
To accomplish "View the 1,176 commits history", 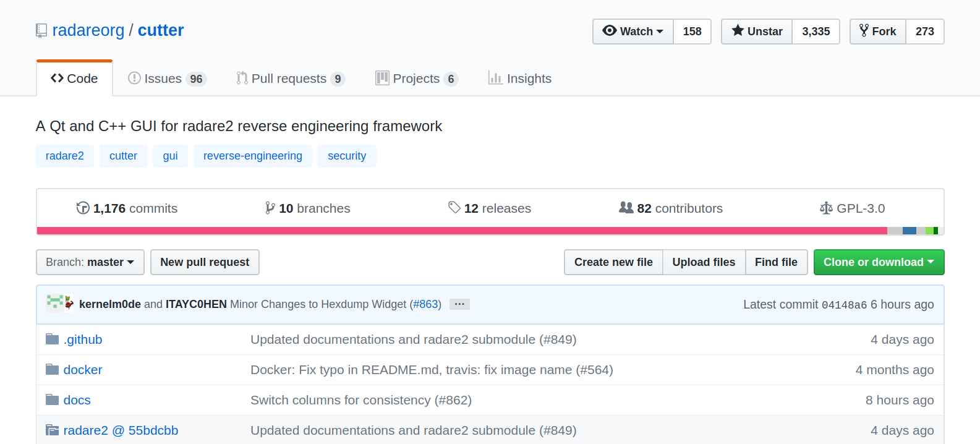I will 127,208.
